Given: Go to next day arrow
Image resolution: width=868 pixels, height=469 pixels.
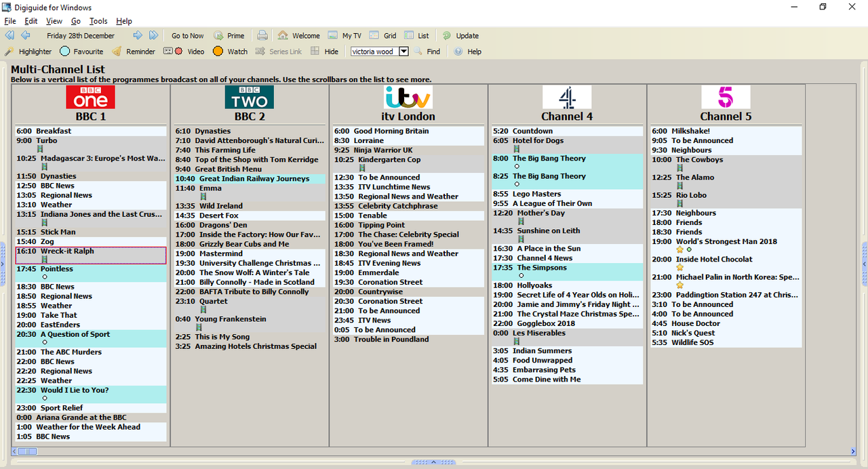Looking at the screenshot, I should pyautogui.click(x=138, y=35).
